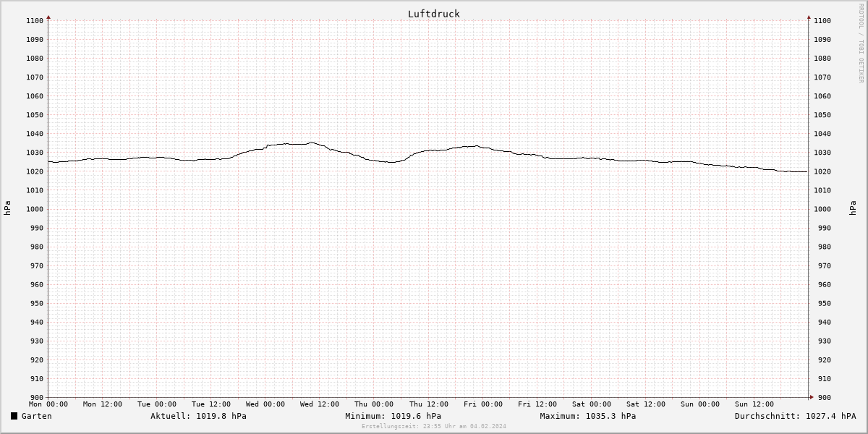Click the red arrow at x-axis end
Screen dimensions: 868x434
coord(812,397)
